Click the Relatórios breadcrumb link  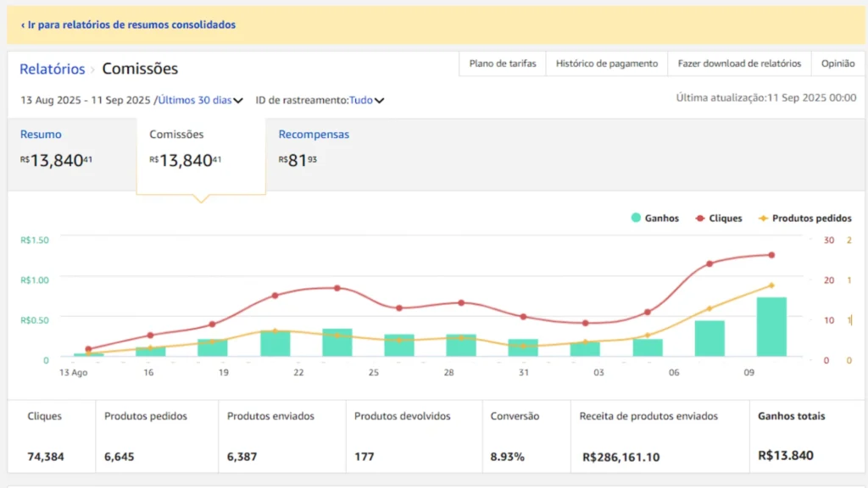point(53,69)
